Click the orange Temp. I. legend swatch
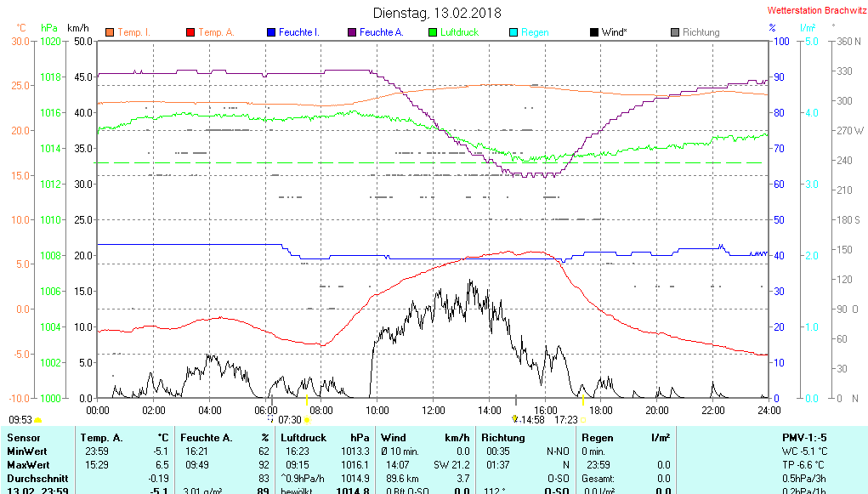This screenshot has height=494, width=868. pyautogui.click(x=109, y=32)
